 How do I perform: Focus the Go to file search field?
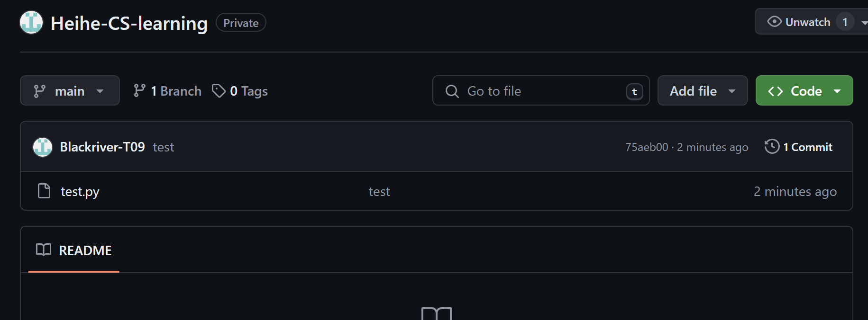tap(540, 91)
